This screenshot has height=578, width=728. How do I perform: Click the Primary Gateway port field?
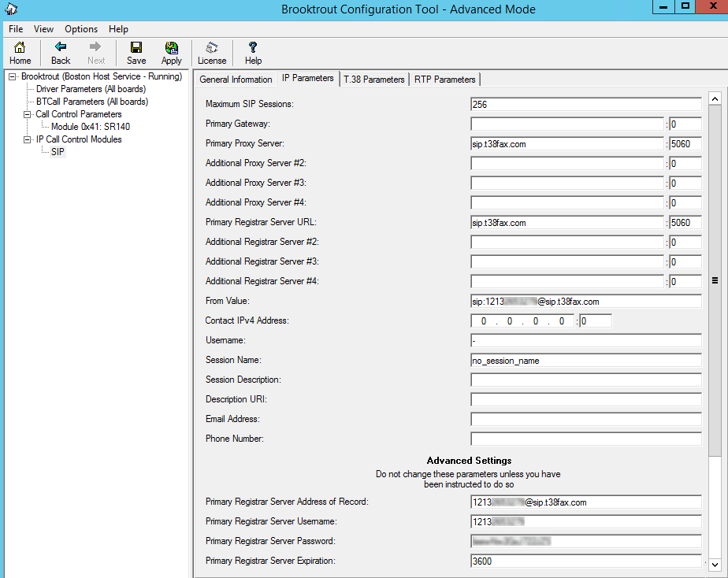(x=685, y=124)
